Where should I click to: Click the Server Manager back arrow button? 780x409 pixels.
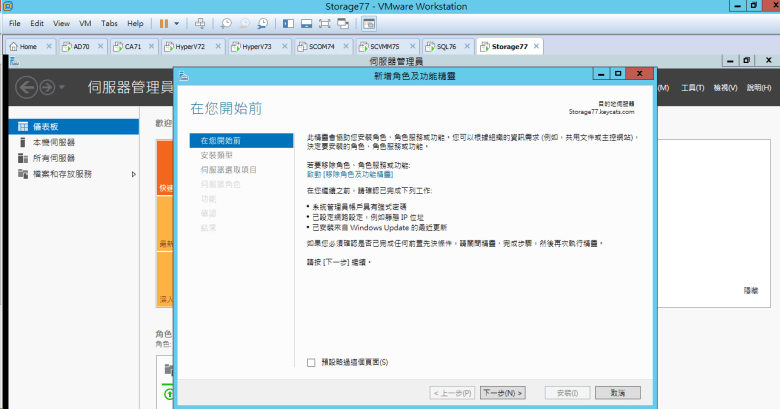[x=27, y=87]
